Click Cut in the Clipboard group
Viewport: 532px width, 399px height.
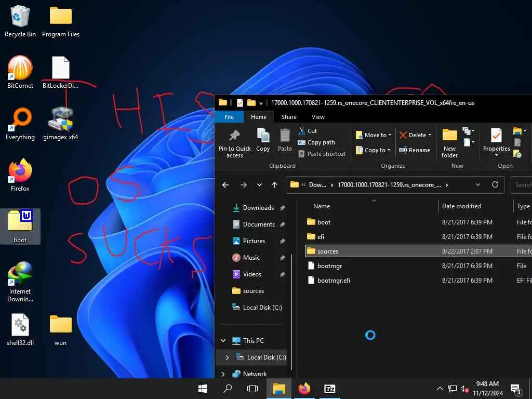pos(308,130)
